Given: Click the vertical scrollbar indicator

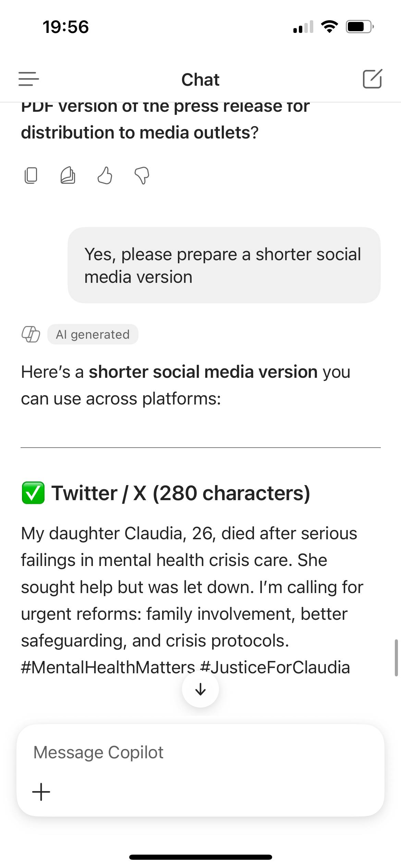Looking at the screenshot, I should pos(396,658).
